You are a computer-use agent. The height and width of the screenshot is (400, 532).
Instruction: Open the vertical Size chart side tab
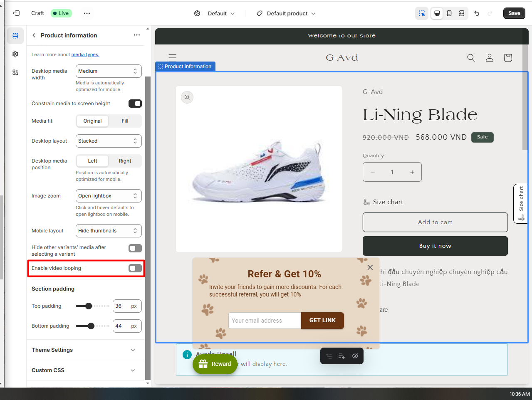coord(521,204)
